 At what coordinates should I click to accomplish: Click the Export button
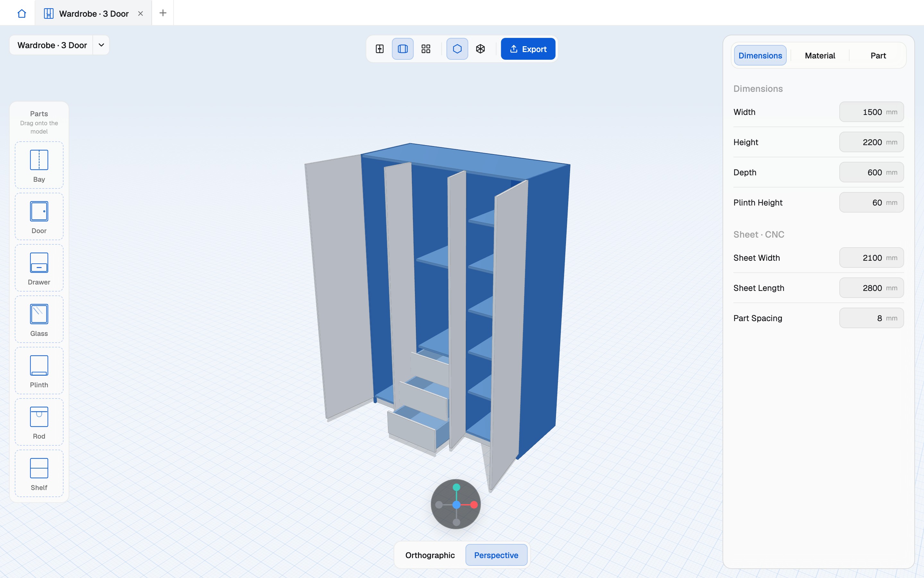coord(528,49)
